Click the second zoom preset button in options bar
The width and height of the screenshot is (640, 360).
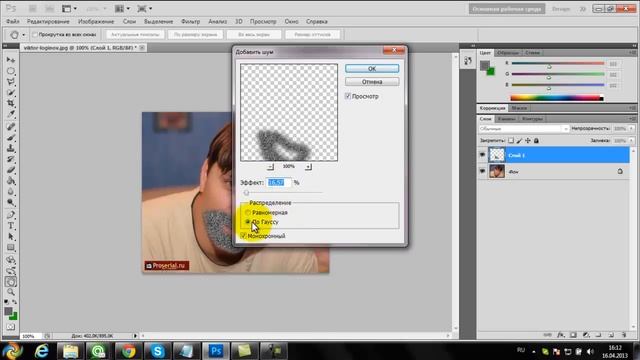(x=195, y=35)
